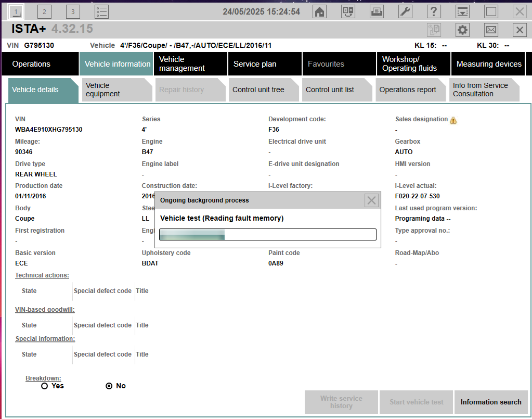
Task: Go to the home screen icon
Action: click(x=319, y=12)
